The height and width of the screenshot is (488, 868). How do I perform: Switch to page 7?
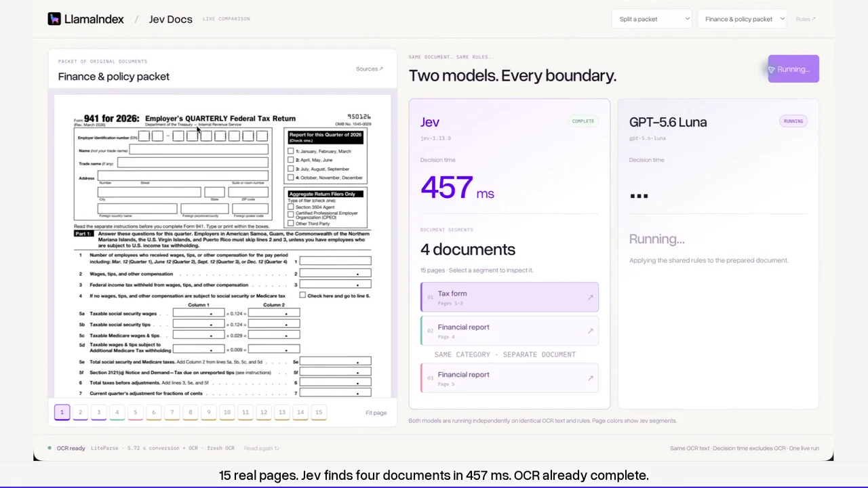172,412
